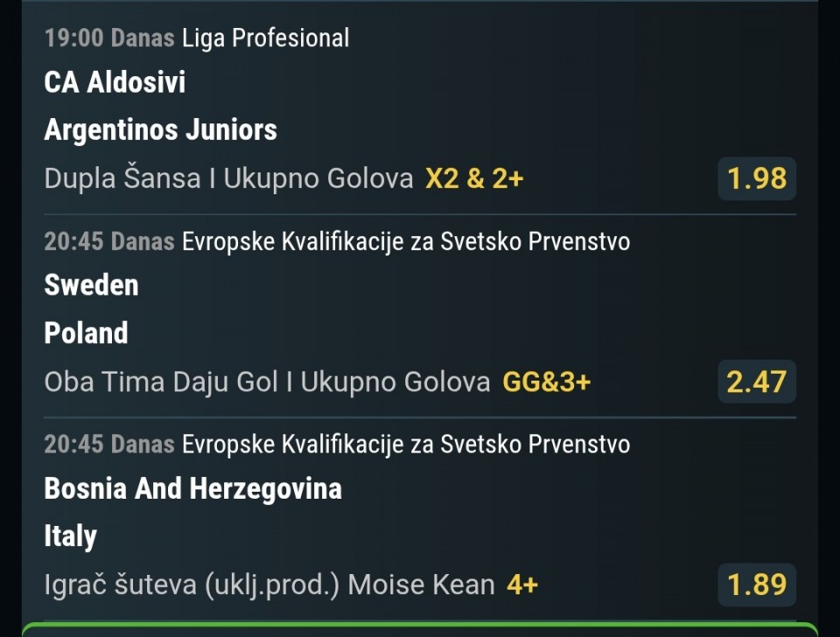
Task: Select the Italy team name
Action: [70, 536]
